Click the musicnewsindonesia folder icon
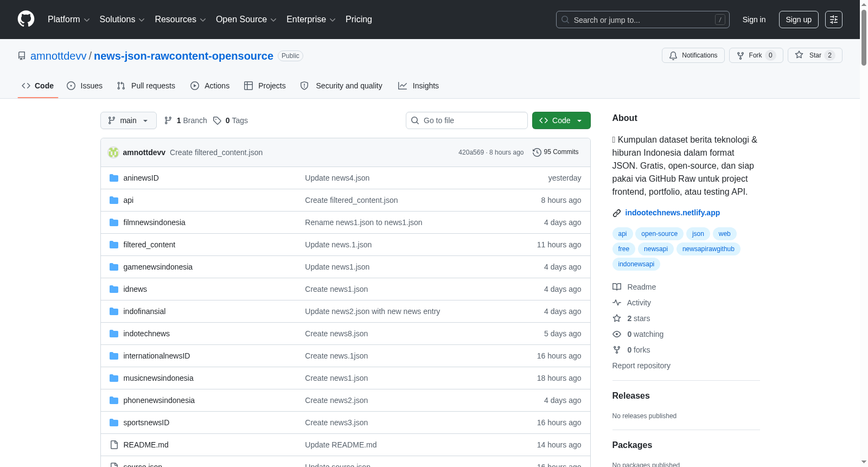The image size is (868, 467). 114,378
